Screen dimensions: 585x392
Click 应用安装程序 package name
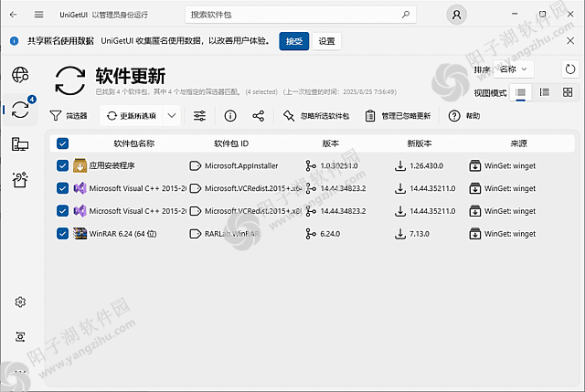(x=112, y=165)
